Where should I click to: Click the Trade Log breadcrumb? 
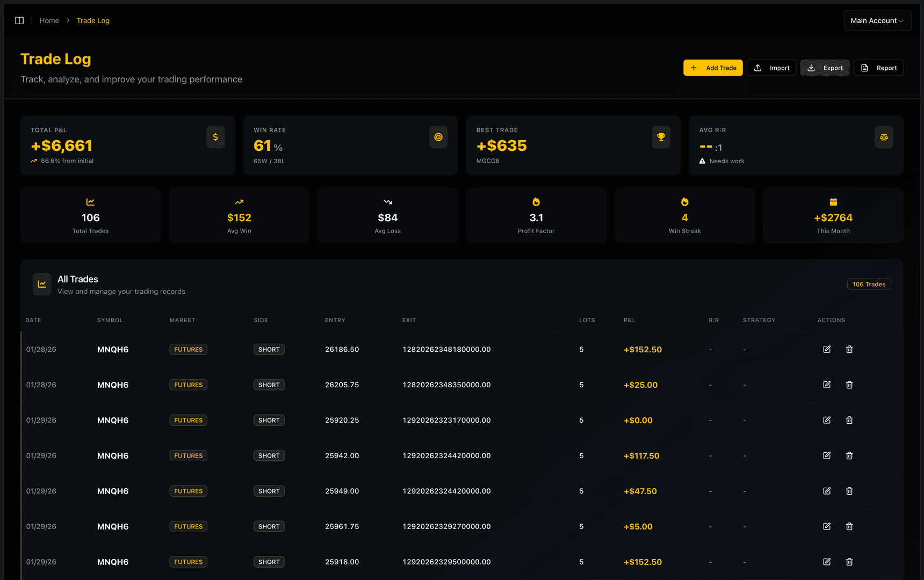(93, 20)
